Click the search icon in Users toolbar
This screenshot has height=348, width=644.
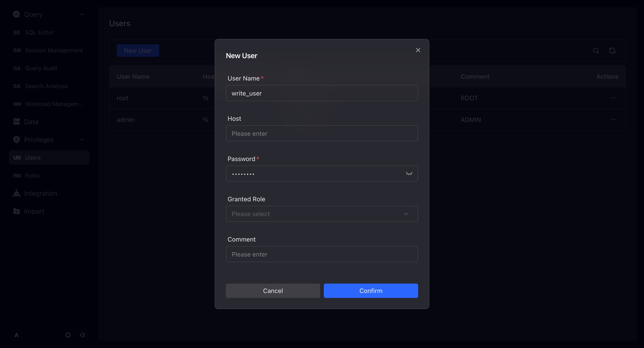pos(596,51)
